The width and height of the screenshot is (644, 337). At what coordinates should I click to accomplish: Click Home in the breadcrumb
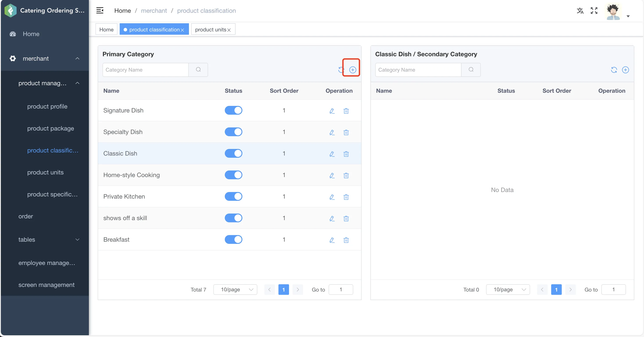123,11
